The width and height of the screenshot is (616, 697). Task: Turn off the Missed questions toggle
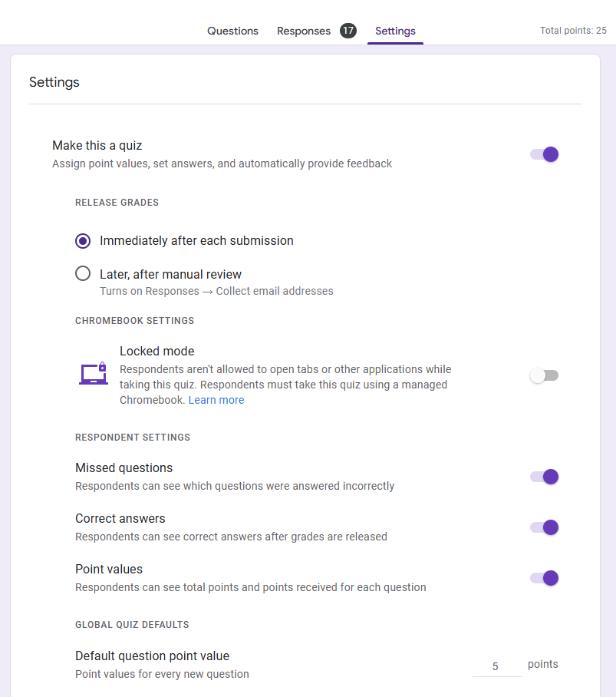coord(545,477)
